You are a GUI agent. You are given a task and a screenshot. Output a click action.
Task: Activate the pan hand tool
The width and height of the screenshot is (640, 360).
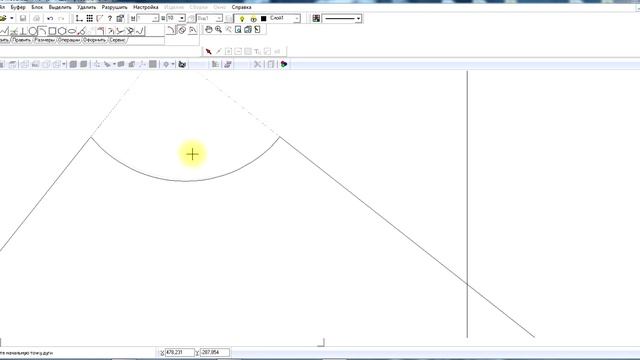[x=209, y=29]
